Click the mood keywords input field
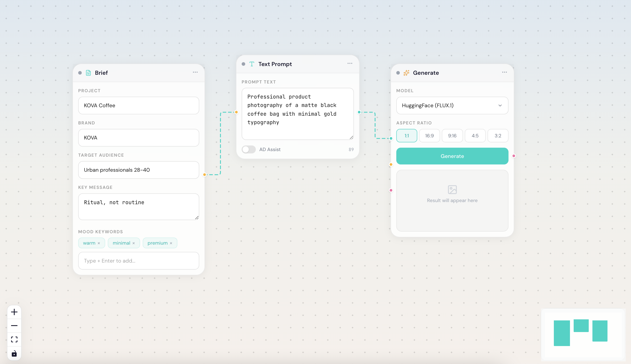The width and height of the screenshot is (631, 364). point(138,261)
